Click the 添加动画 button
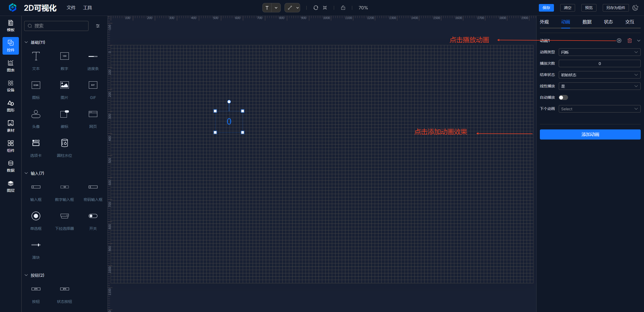 pos(590,134)
